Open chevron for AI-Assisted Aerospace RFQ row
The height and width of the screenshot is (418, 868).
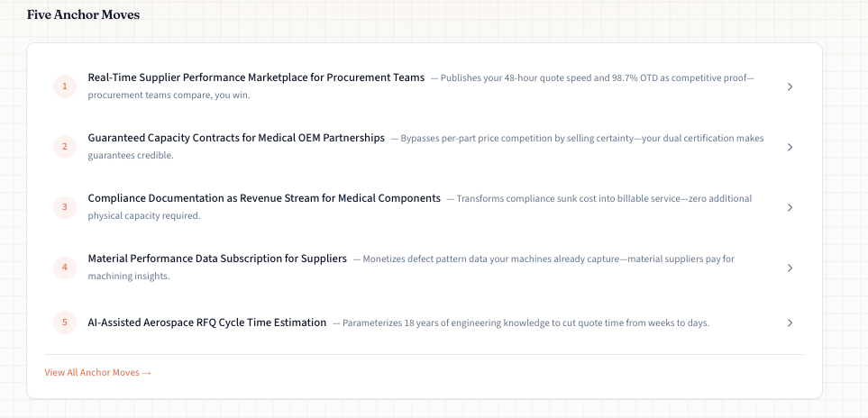[790, 323]
